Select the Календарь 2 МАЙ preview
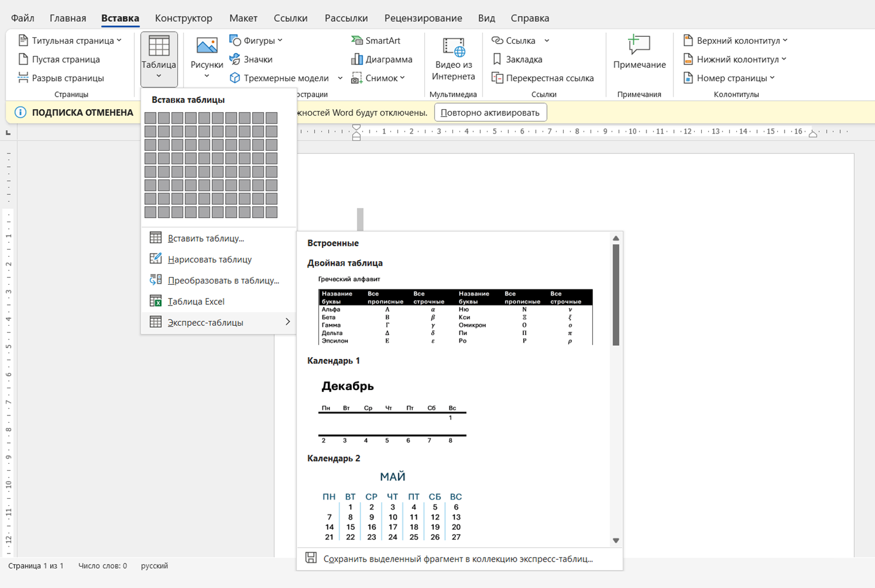 click(392, 506)
